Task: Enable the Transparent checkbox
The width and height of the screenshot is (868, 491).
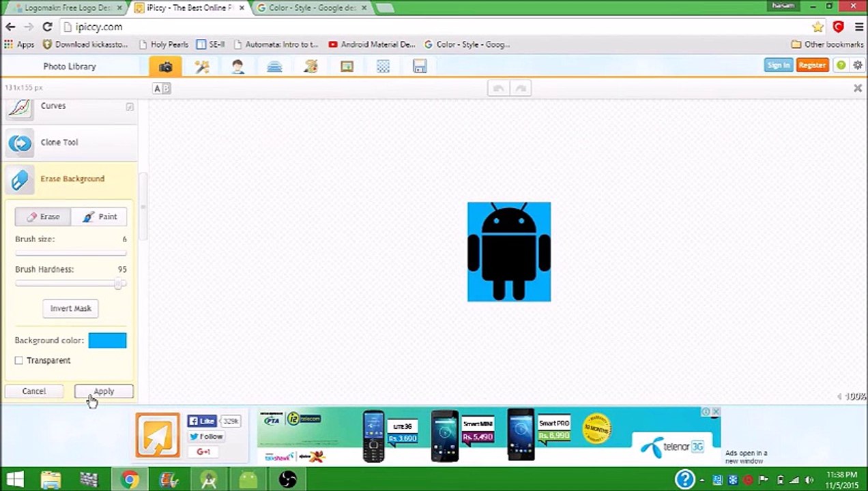Action: [19, 360]
